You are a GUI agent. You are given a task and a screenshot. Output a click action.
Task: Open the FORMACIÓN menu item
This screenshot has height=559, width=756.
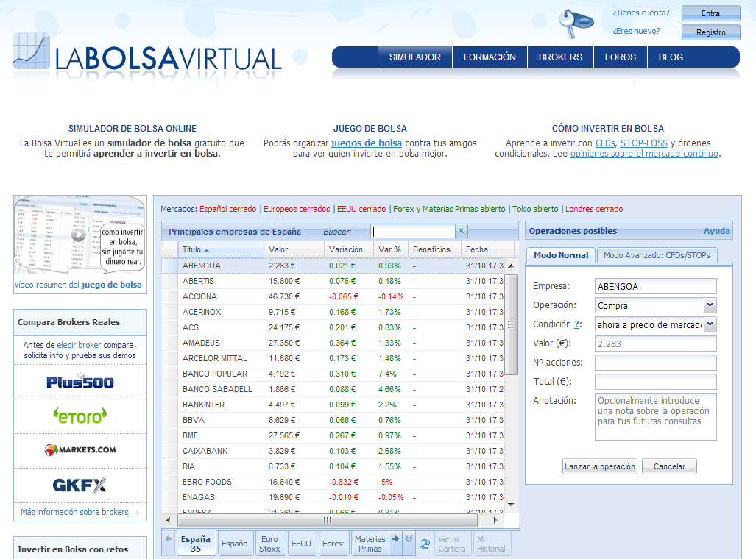(490, 57)
